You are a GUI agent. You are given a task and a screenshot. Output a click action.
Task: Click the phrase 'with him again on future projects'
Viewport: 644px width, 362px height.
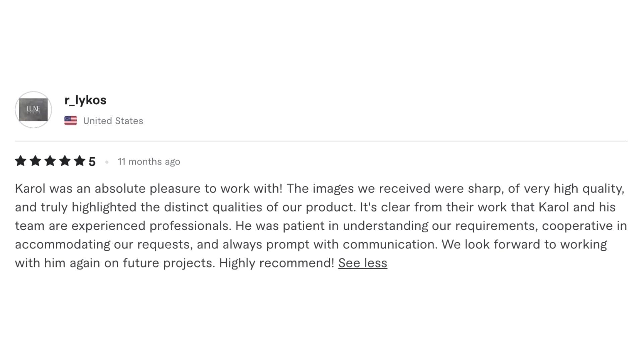(x=115, y=263)
